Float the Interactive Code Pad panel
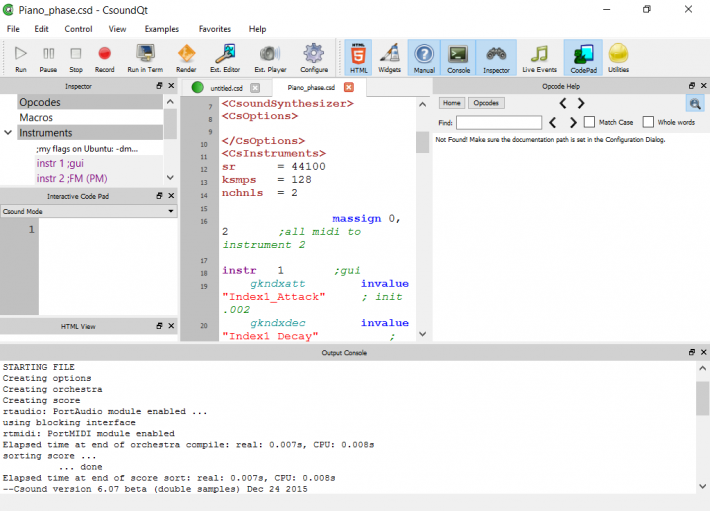Screen dimensions: 710x511 pyautogui.click(x=159, y=196)
